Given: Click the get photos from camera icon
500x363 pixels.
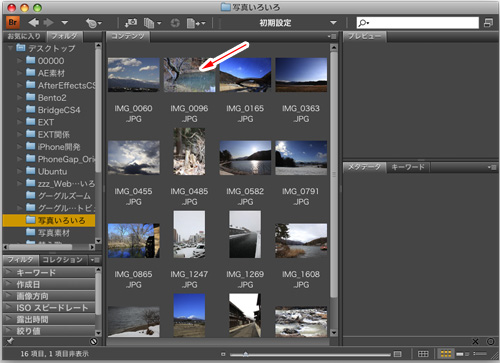Looking at the screenshot, I should pos(131,23).
